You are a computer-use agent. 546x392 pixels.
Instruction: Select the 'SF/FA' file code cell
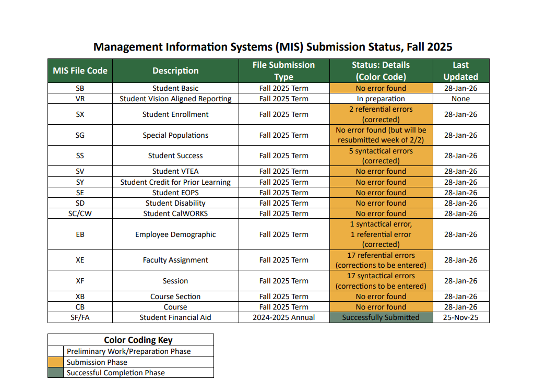pyautogui.click(x=80, y=317)
